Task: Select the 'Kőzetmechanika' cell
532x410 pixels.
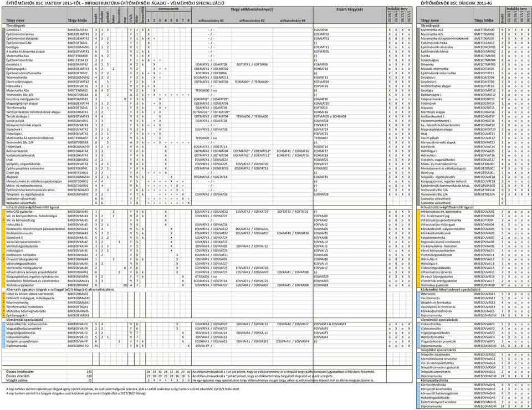Action: click(x=17, y=303)
